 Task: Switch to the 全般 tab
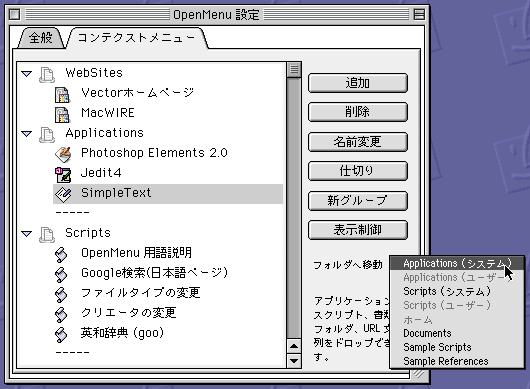pos(41,38)
